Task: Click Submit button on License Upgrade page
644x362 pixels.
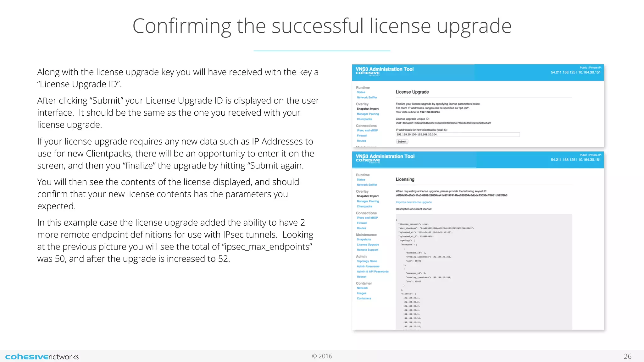Action: (x=402, y=142)
